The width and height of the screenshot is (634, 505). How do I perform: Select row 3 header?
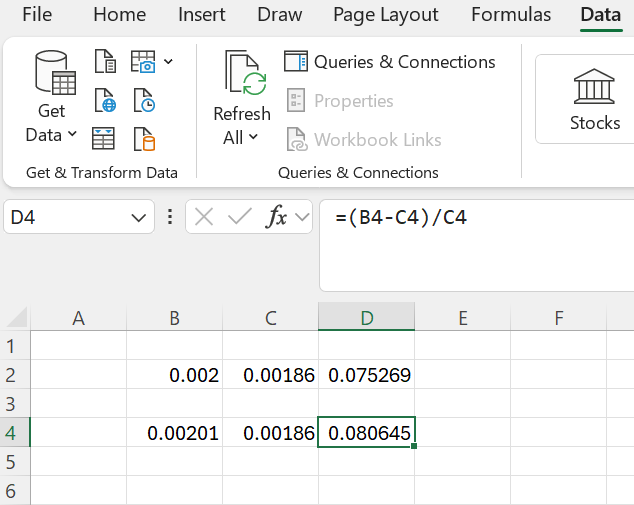point(15,404)
